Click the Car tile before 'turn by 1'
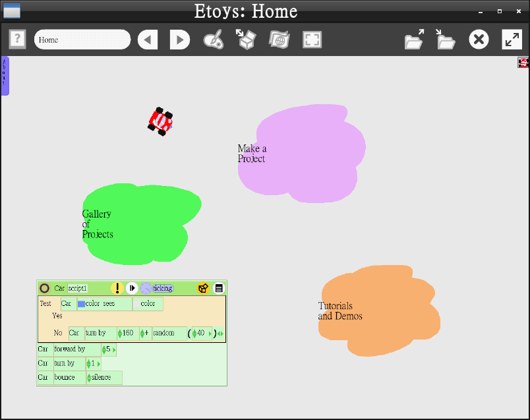 pos(45,363)
